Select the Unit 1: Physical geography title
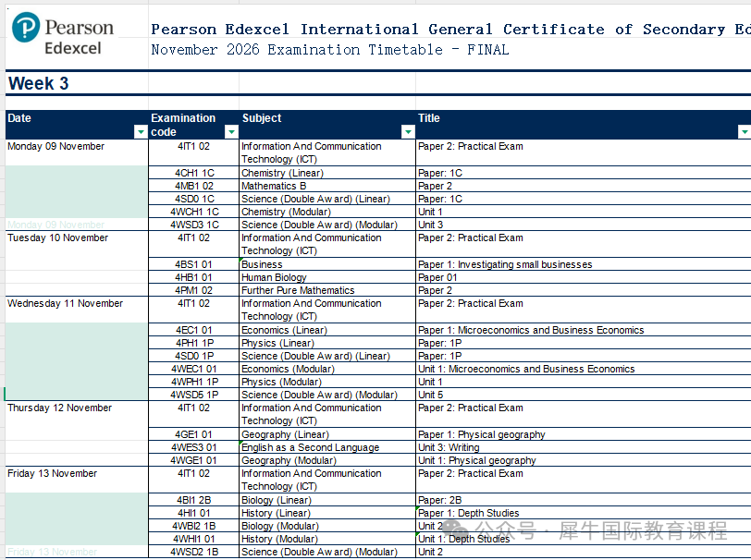The height and width of the screenshot is (560, 751). coord(584,460)
